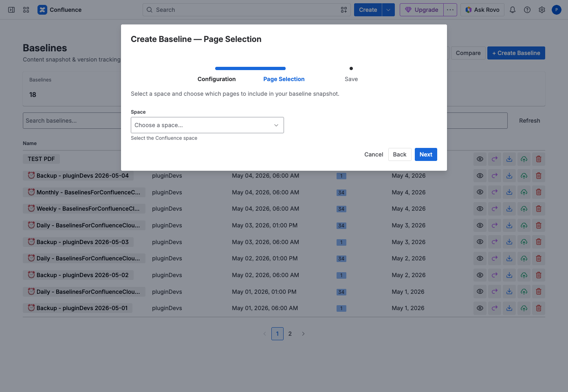Viewport: 568px width, 392px height.
Task: Click the TEST PDF baseline name
Action: (41, 159)
